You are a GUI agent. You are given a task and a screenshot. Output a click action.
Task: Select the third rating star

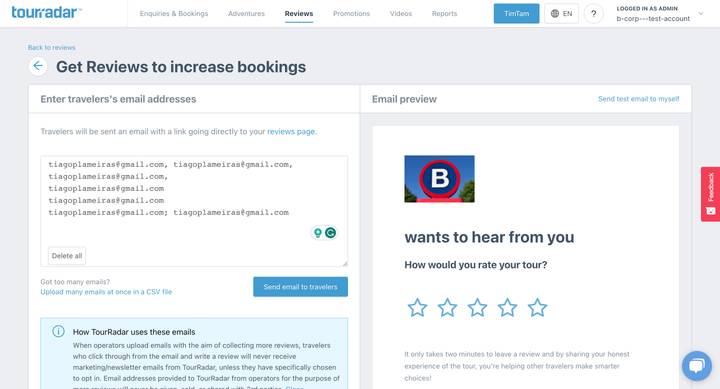click(478, 308)
